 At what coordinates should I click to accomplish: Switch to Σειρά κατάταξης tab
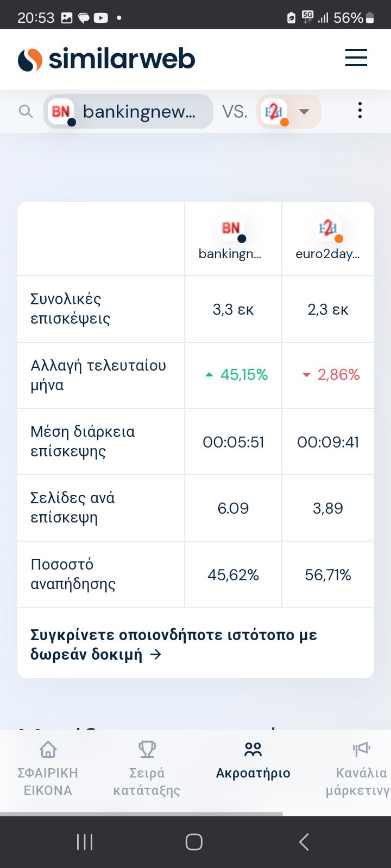[x=147, y=770]
